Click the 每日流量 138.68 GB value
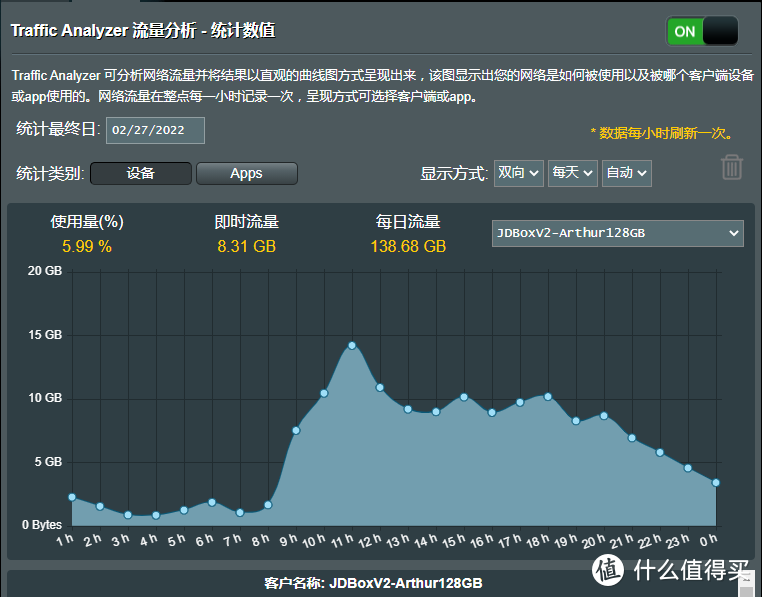The width and height of the screenshot is (762, 597). (x=408, y=246)
